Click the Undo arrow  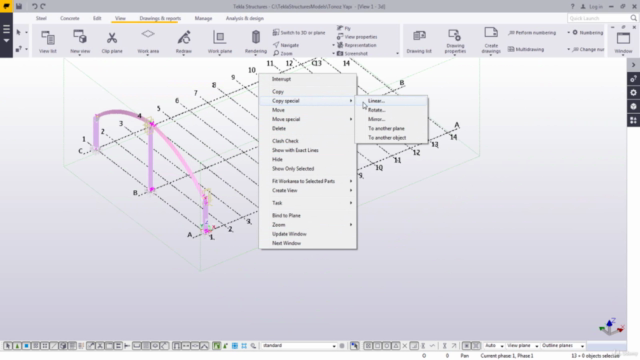click(35, 6)
